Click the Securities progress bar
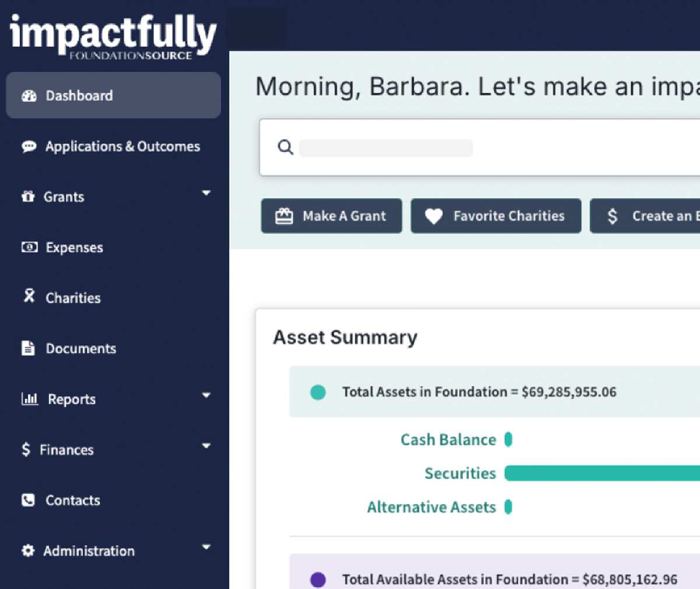This screenshot has width=700, height=589. pyautogui.click(x=602, y=473)
